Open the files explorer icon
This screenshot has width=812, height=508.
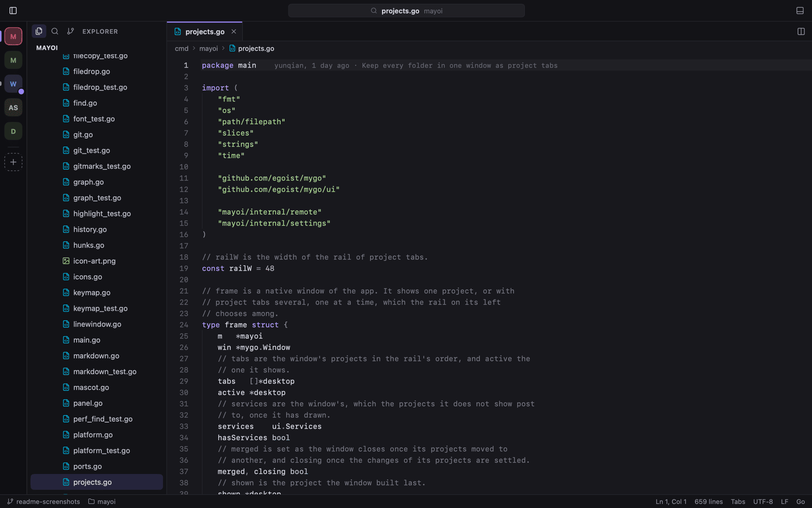tap(39, 31)
